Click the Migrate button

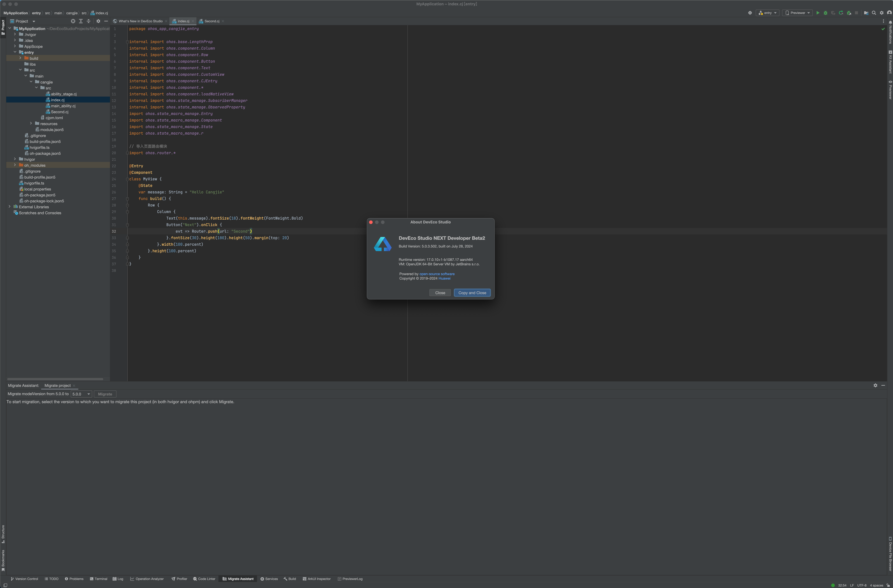105,394
